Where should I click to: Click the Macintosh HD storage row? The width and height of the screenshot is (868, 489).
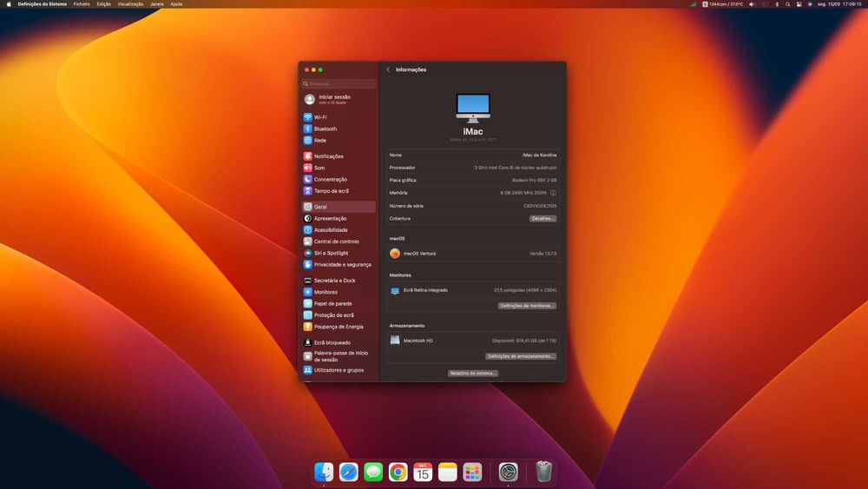coord(473,340)
